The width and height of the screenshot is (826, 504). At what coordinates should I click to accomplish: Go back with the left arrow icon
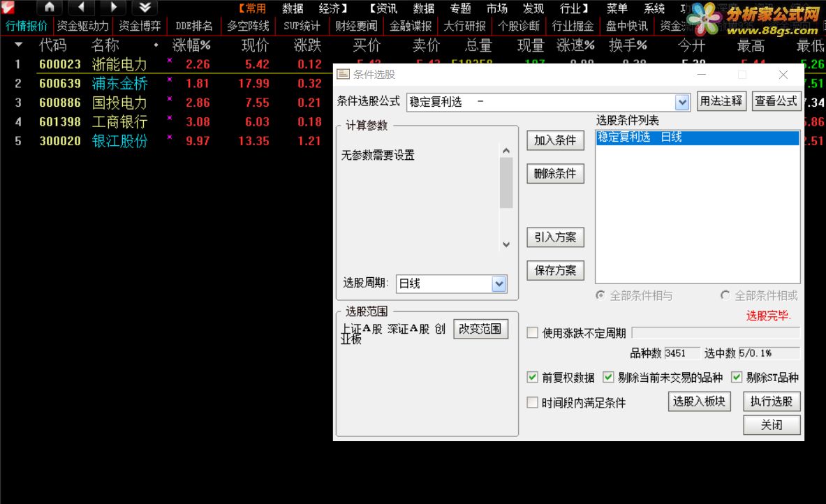point(80,8)
